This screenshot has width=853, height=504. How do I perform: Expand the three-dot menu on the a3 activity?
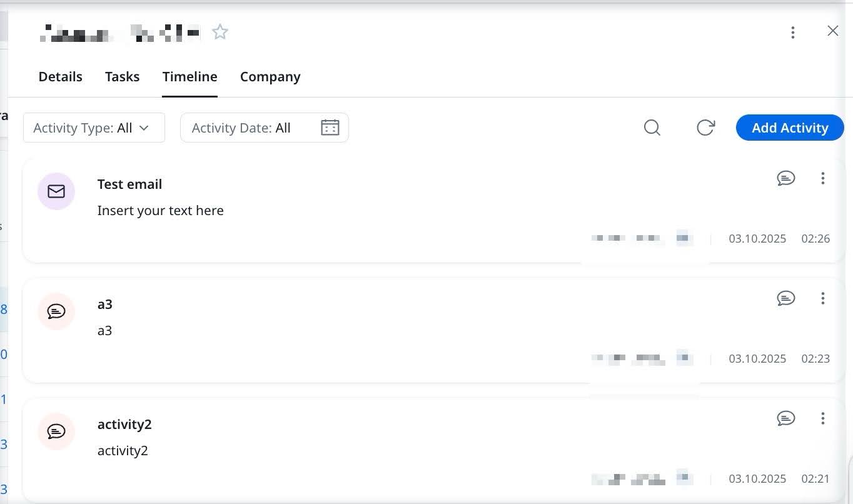823,298
